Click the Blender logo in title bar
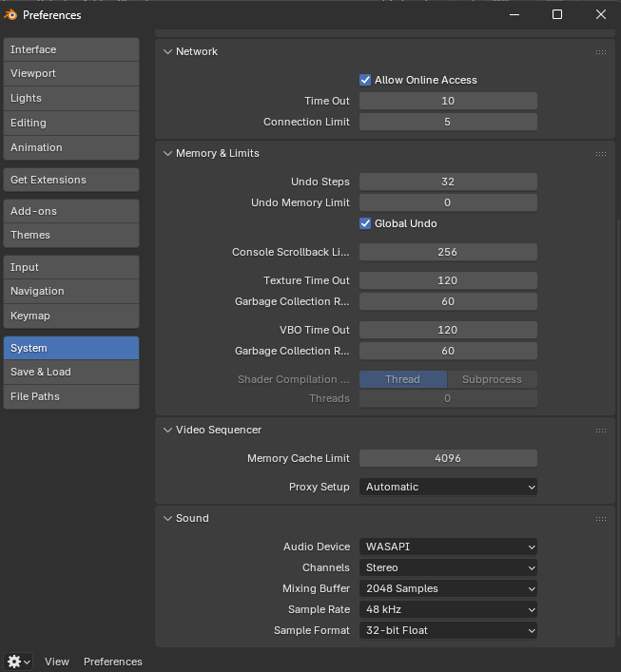The height and width of the screenshot is (672, 621). [10, 14]
